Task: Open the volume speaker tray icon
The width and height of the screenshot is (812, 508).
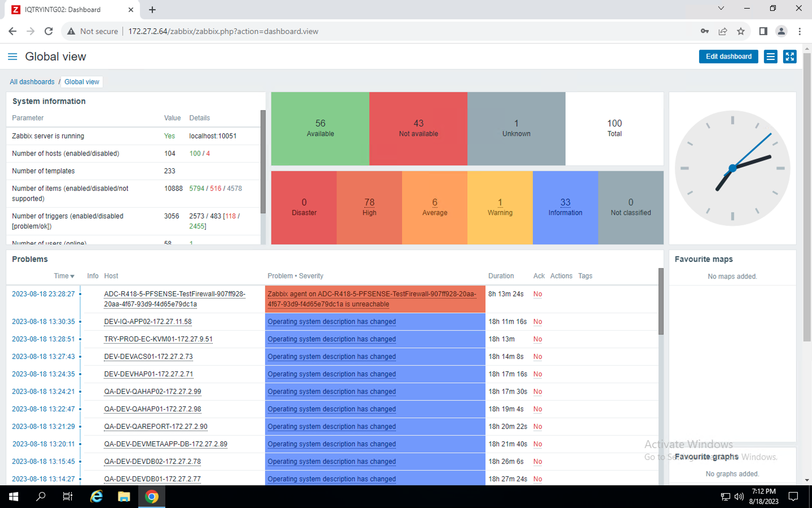Action: pos(738,497)
